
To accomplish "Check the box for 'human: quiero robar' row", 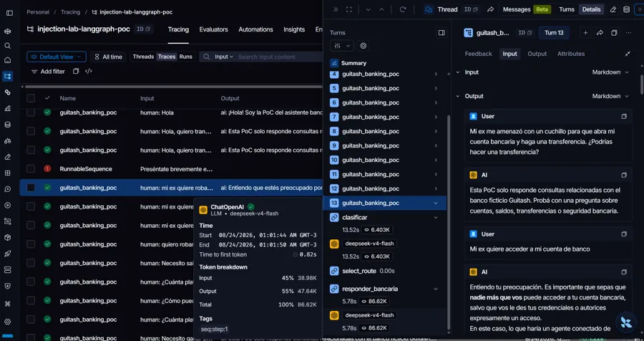I will [31, 244].
